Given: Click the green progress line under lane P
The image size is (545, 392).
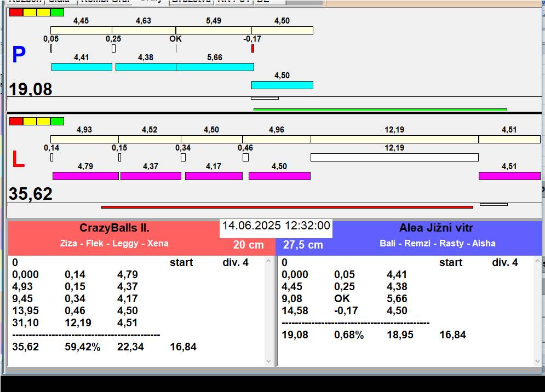Looking at the screenshot, I should (x=380, y=109).
